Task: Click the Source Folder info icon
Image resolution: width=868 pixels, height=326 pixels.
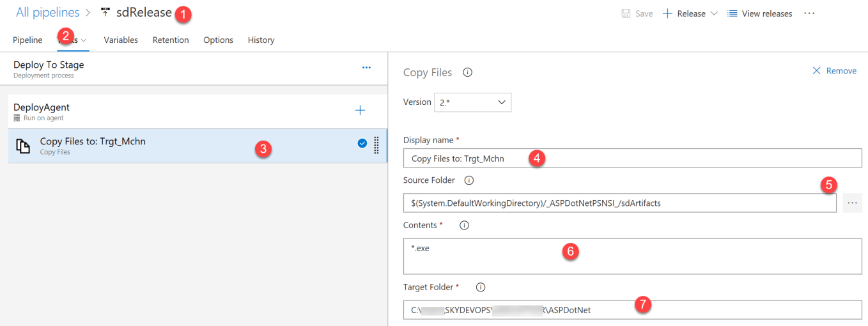Action: pyautogui.click(x=469, y=180)
